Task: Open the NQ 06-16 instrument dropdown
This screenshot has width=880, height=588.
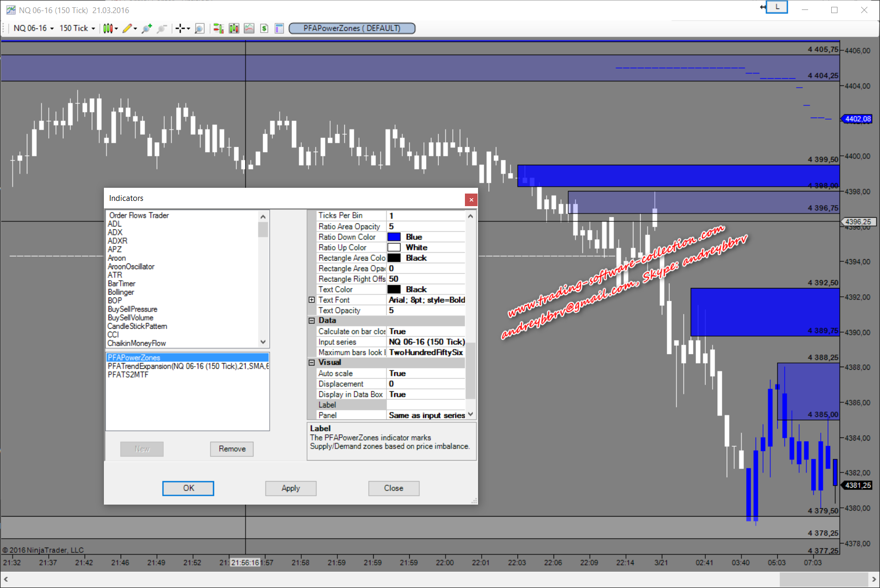Action: tap(33, 28)
